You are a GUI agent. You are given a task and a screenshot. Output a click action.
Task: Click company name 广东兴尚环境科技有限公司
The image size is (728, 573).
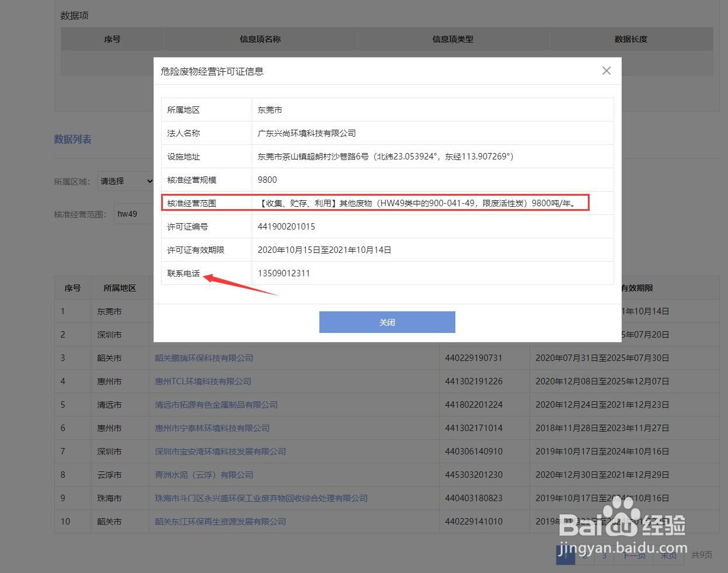(x=306, y=133)
